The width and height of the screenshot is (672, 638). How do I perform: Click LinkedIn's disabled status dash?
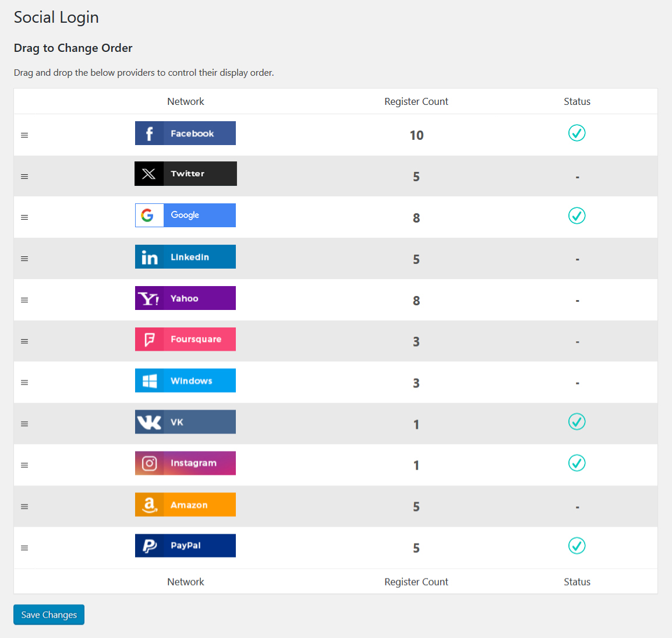(577, 259)
